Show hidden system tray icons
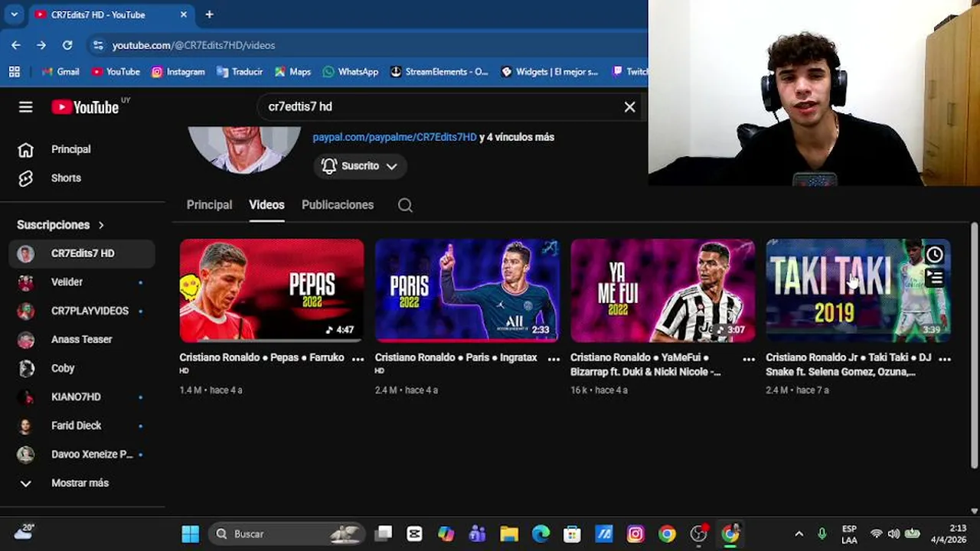Viewport: 980px width, 551px height. click(799, 534)
